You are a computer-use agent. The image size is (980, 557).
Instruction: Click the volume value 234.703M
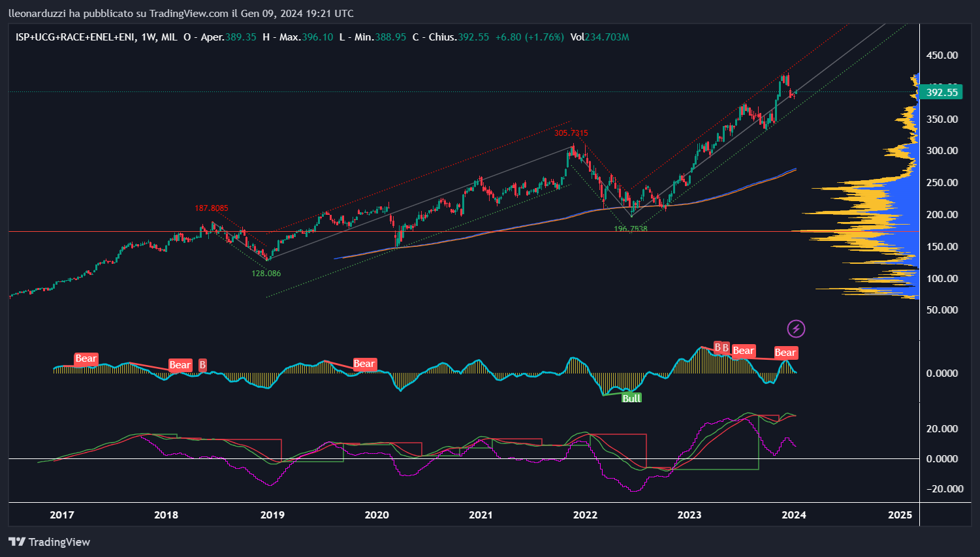tap(607, 37)
